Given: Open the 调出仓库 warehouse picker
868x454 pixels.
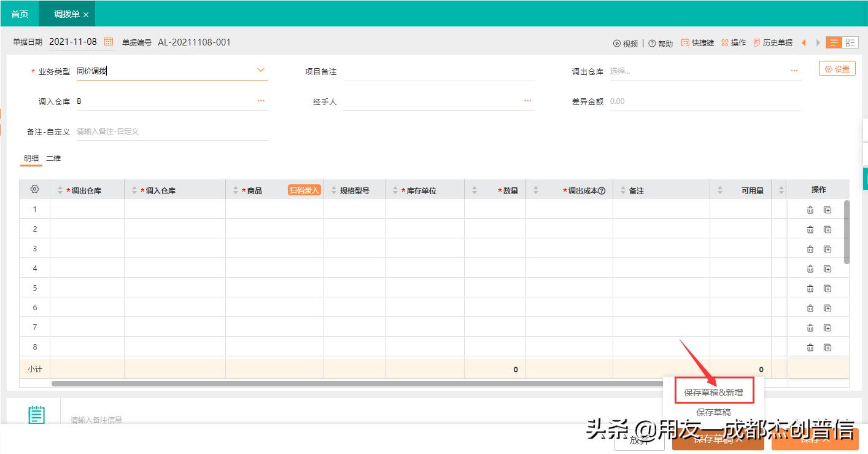Looking at the screenshot, I should (x=794, y=70).
